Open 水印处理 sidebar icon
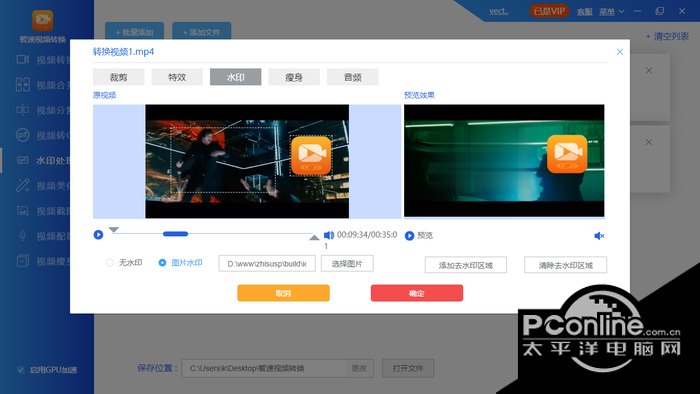This screenshot has width=700, height=394. coord(23,160)
